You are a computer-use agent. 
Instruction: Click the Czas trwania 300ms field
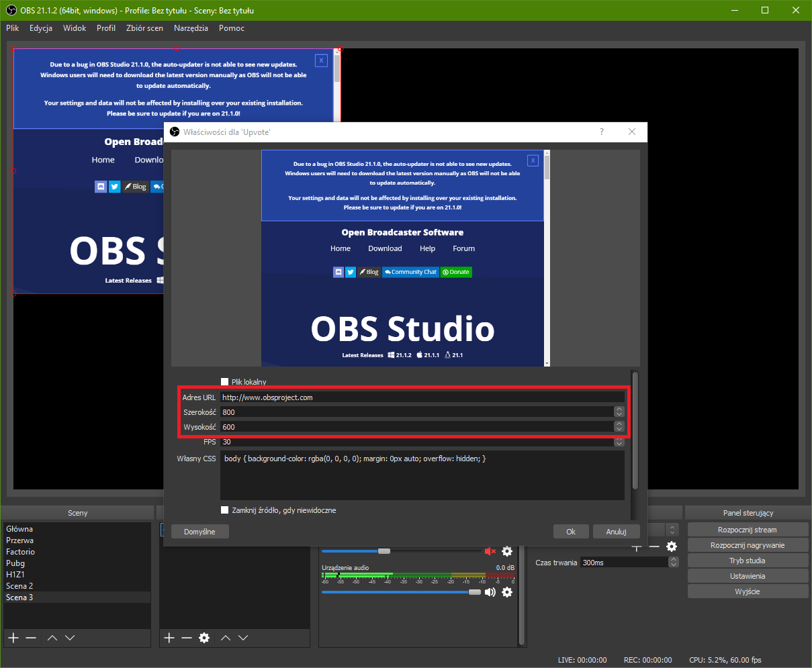click(x=624, y=563)
